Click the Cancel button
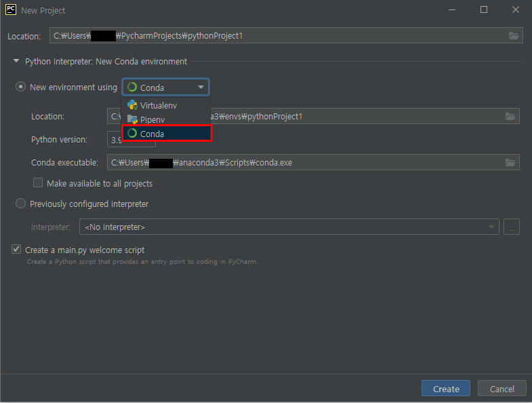Image resolution: width=532 pixels, height=403 pixels. [x=502, y=388]
